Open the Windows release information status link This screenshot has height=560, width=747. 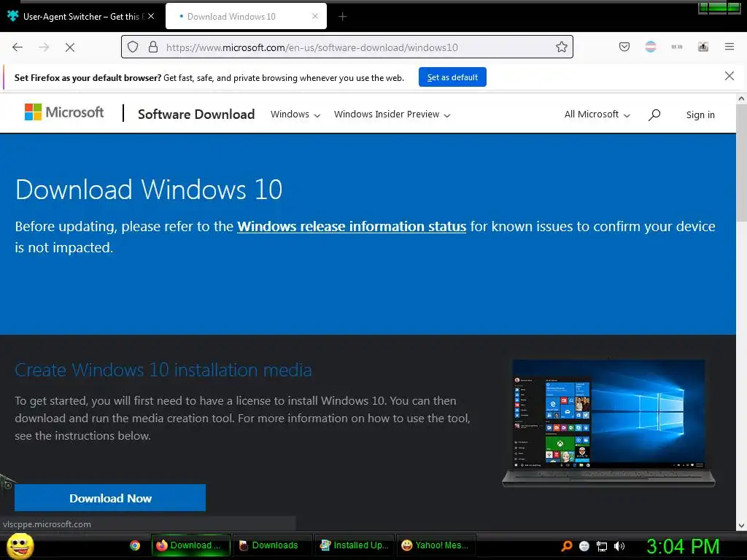click(352, 226)
